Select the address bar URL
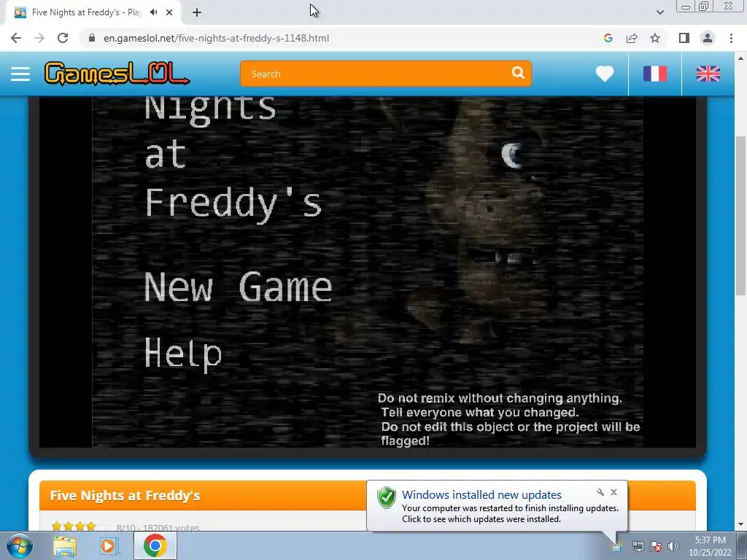Screen dimensions: 747x560 (x=216, y=38)
